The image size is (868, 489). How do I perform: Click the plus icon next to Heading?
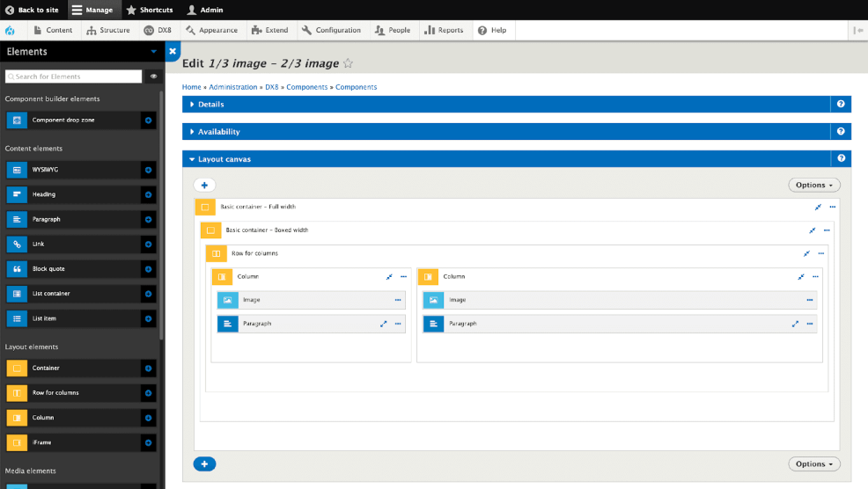[148, 194]
